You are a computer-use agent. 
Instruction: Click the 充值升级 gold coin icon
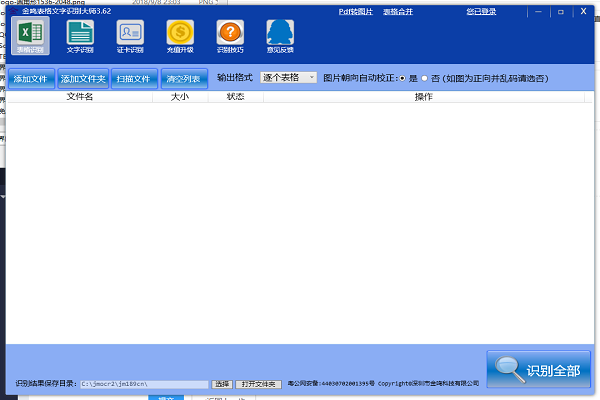tap(180, 37)
